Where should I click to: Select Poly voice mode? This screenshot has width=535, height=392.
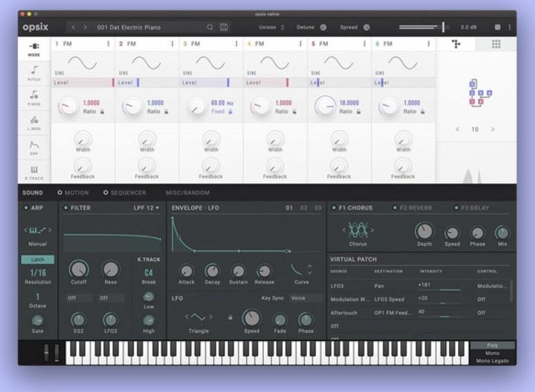pos(493,346)
